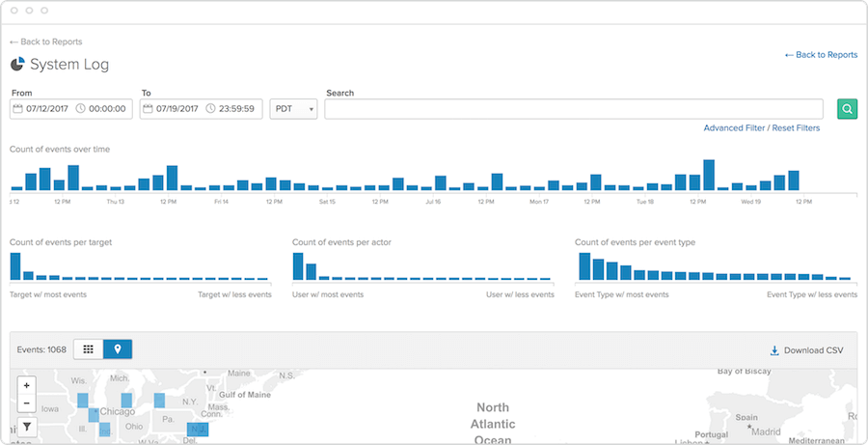Image resolution: width=868 pixels, height=445 pixels.
Task: Click the Back to Reports link at top right
Action: (x=821, y=55)
